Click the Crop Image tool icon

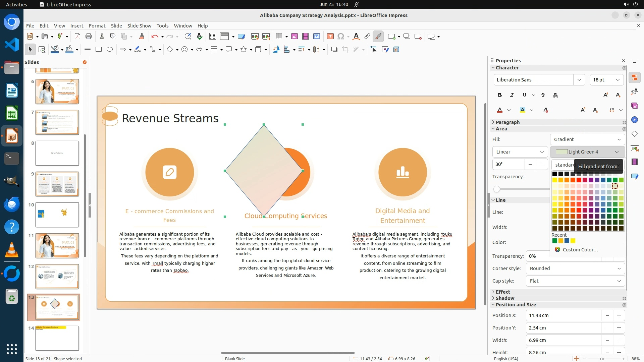pyautogui.click(x=345, y=49)
